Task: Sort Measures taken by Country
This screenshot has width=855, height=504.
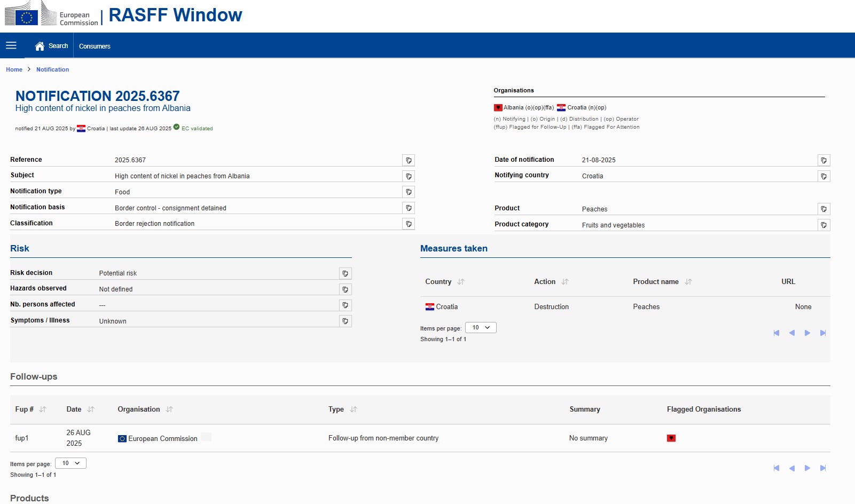Action: 461,282
